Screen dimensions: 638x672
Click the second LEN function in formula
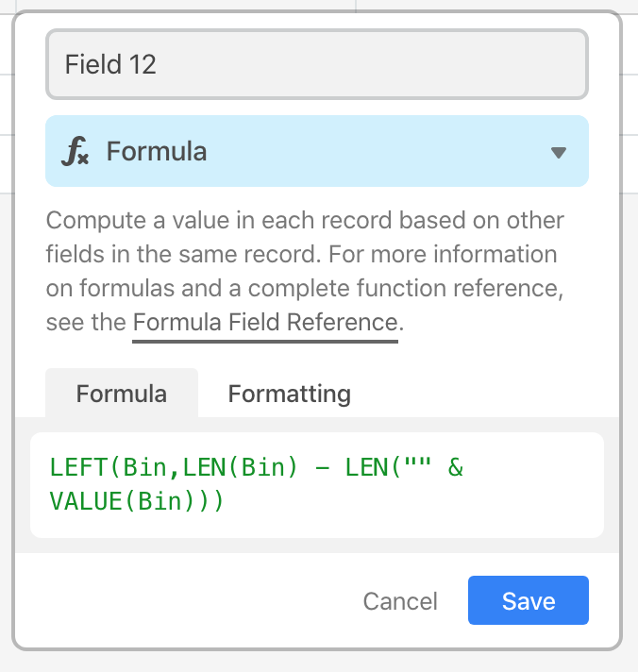tap(366, 467)
